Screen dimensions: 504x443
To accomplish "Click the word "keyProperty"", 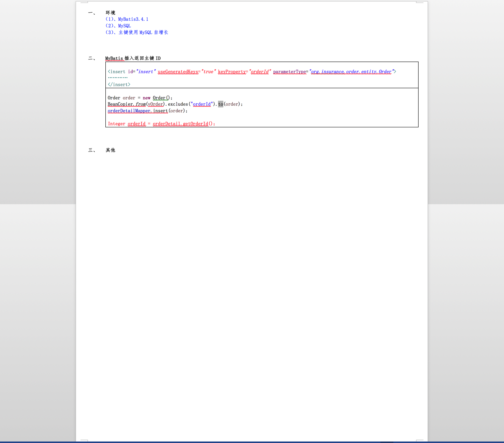I will point(232,72).
